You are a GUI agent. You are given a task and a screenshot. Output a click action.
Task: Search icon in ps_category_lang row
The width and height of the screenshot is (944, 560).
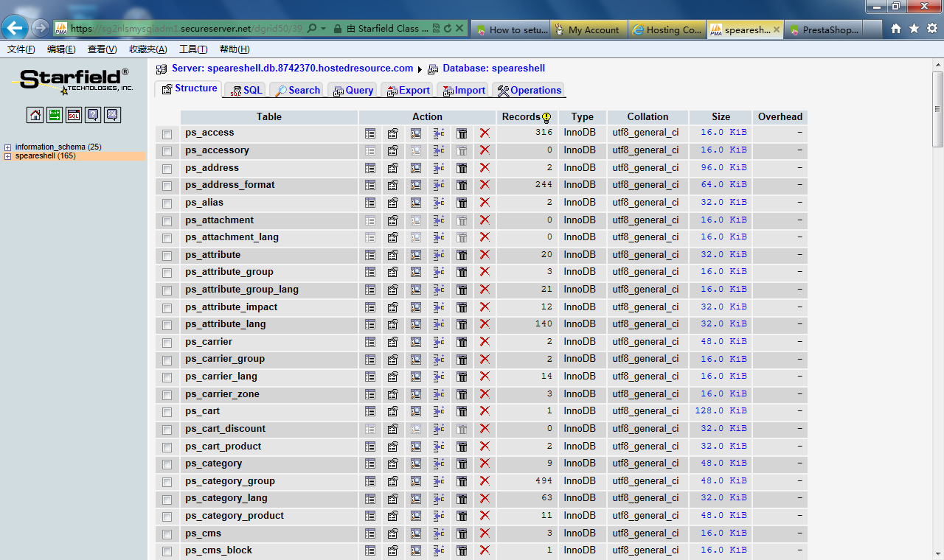416,498
